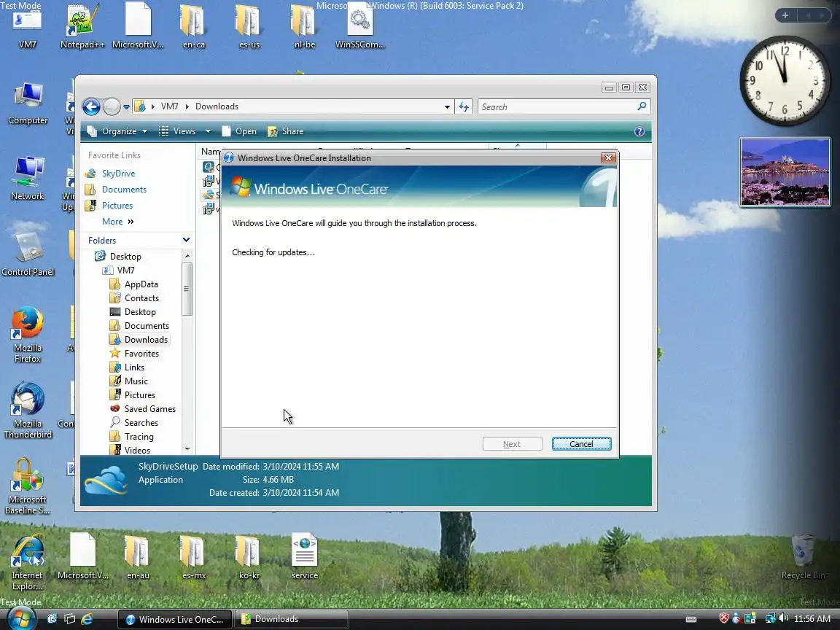Open the en-ca folder on desktop
The width and height of the screenshot is (840, 630).
pyautogui.click(x=192, y=26)
